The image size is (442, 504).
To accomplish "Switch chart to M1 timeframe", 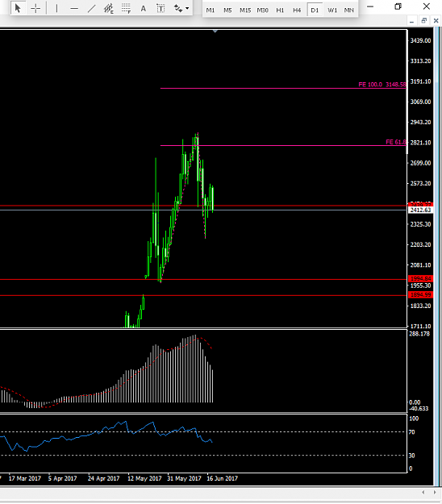I will click(x=211, y=10).
